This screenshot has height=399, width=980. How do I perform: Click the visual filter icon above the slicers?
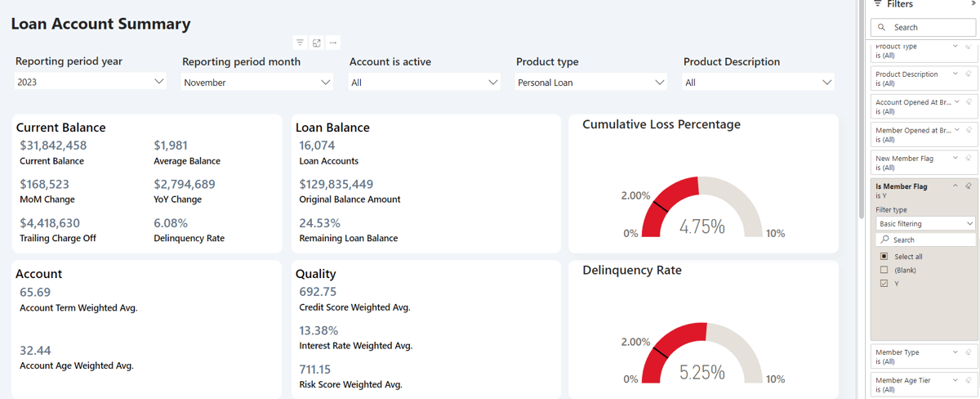301,43
